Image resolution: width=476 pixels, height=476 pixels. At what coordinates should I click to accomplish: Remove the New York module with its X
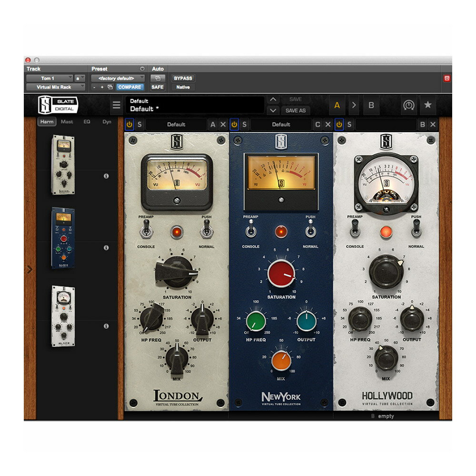click(328, 124)
